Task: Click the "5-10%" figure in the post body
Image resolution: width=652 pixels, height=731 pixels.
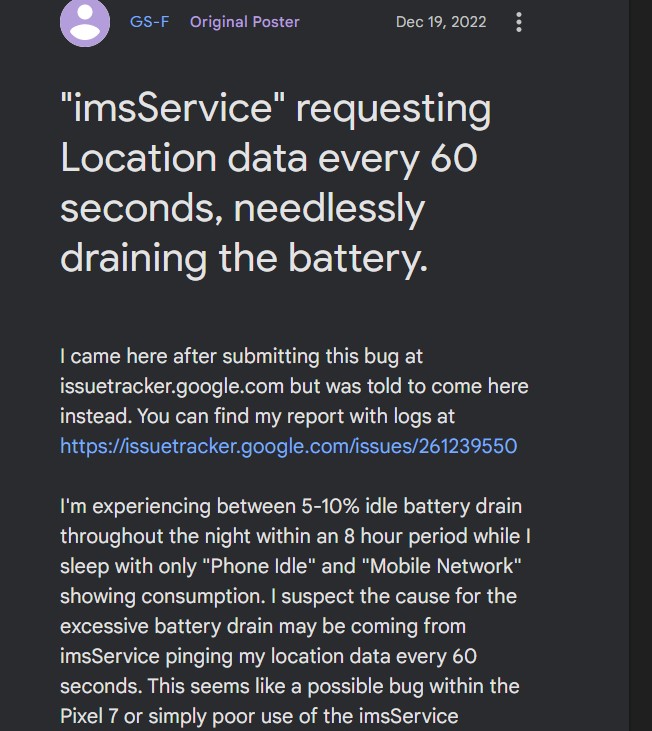Action: pyautogui.click(x=330, y=506)
